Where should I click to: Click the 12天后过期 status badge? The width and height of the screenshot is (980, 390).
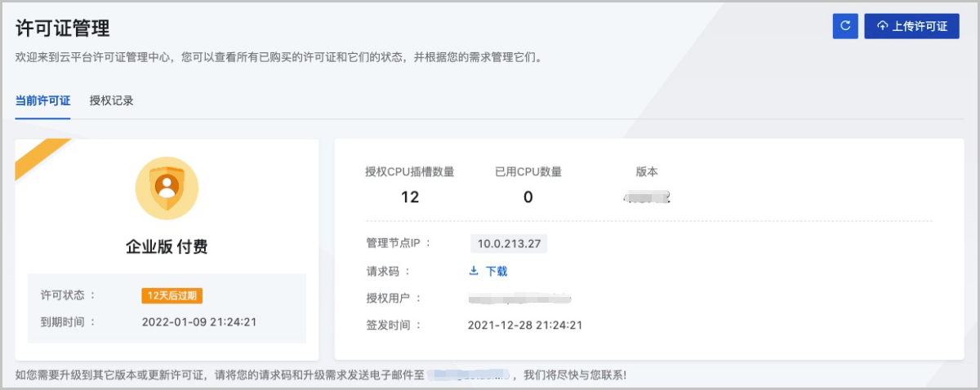click(x=171, y=295)
